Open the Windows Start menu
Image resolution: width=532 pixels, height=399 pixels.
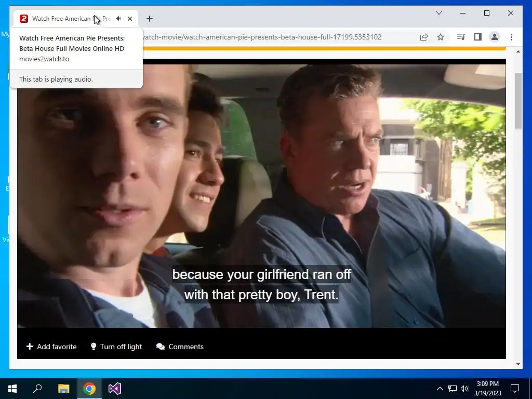point(12,389)
